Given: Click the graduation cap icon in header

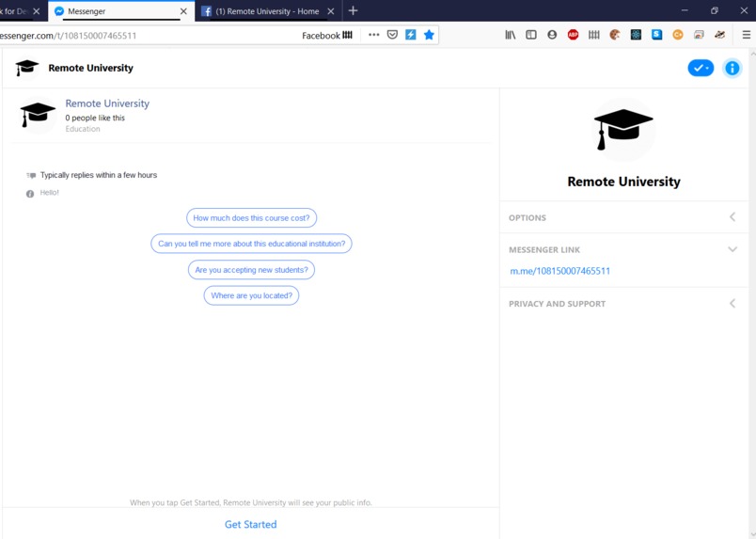Looking at the screenshot, I should [x=26, y=68].
